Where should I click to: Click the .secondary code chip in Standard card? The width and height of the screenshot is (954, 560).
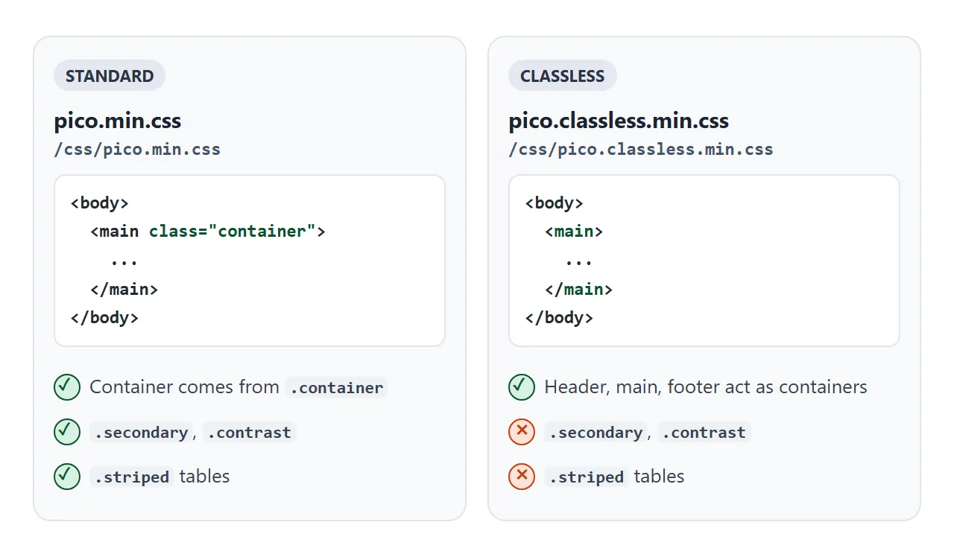(x=141, y=432)
